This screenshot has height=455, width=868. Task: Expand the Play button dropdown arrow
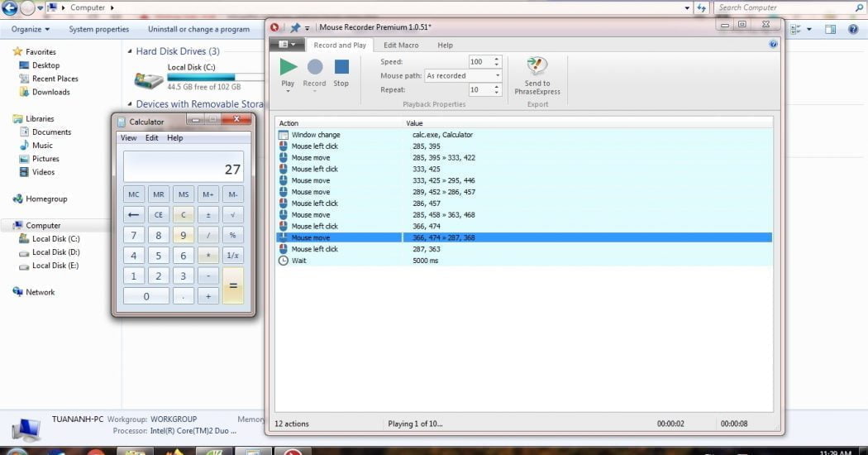click(288, 92)
